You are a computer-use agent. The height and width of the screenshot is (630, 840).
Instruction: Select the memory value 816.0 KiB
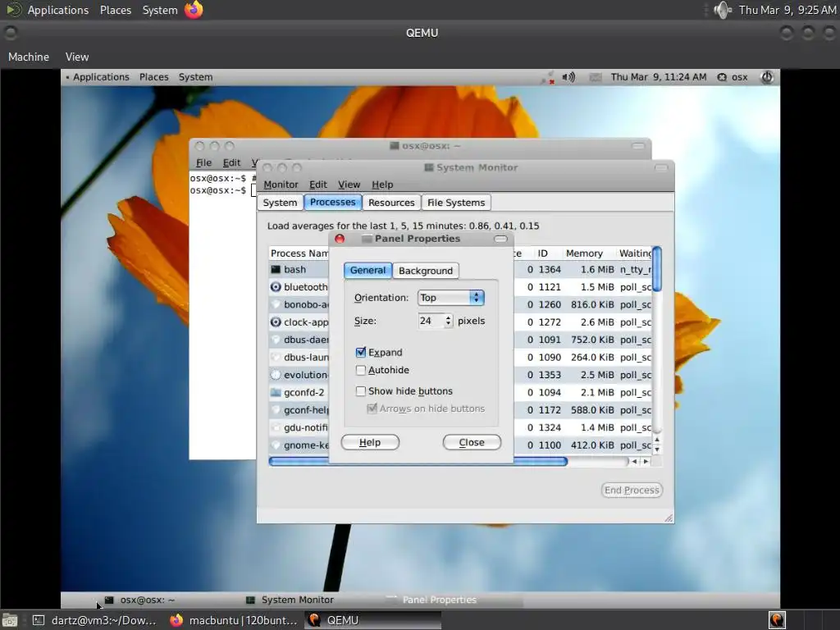(x=592, y=305)
